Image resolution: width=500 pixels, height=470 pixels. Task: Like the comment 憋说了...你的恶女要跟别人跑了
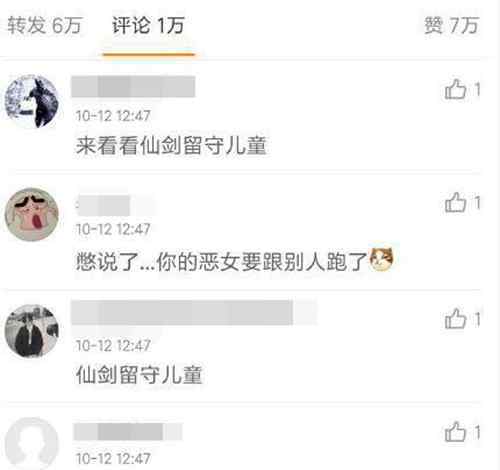pyautogui.click(x=462, y=203)
